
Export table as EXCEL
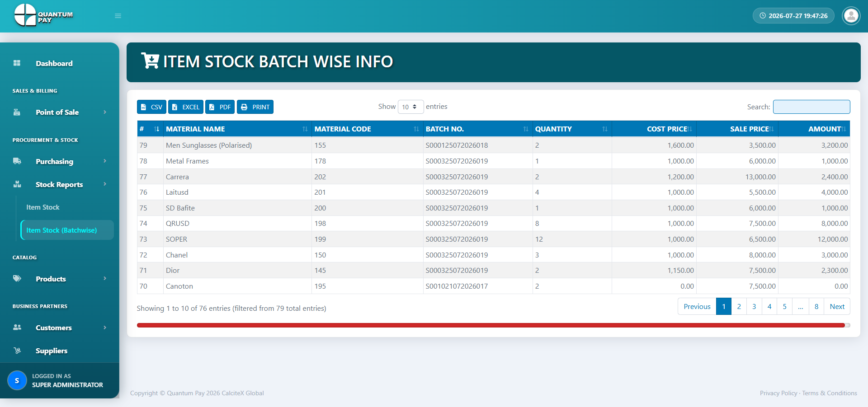click(186, 107)
